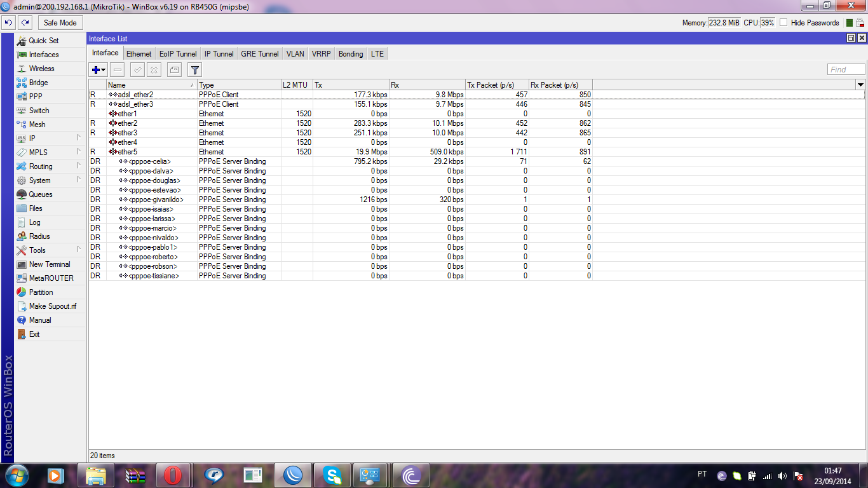868x488 pixels.
Task: Click Exit in the sidebar
Action: coord(34,334)
